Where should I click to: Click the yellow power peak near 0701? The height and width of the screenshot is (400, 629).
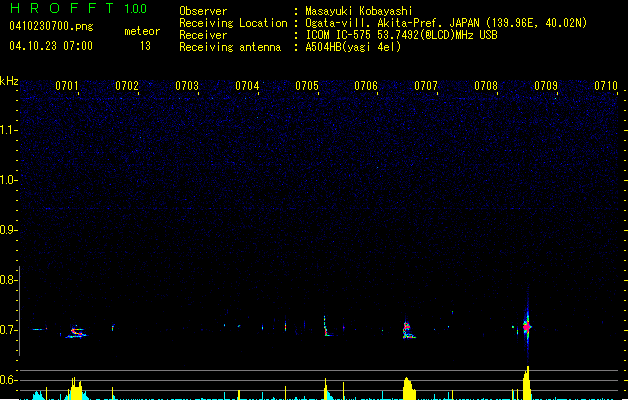click(76, 388)
